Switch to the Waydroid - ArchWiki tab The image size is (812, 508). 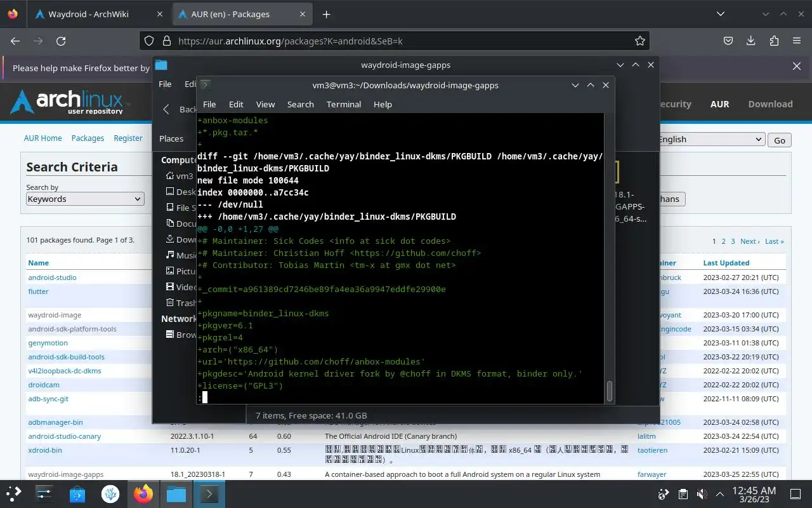(x=88, y=14)
